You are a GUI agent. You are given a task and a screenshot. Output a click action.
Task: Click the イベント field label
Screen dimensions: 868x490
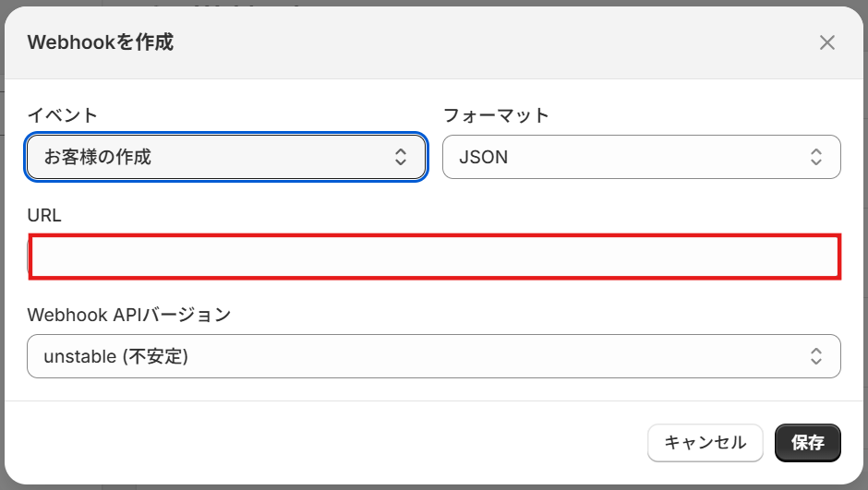[x=63, y=115]
